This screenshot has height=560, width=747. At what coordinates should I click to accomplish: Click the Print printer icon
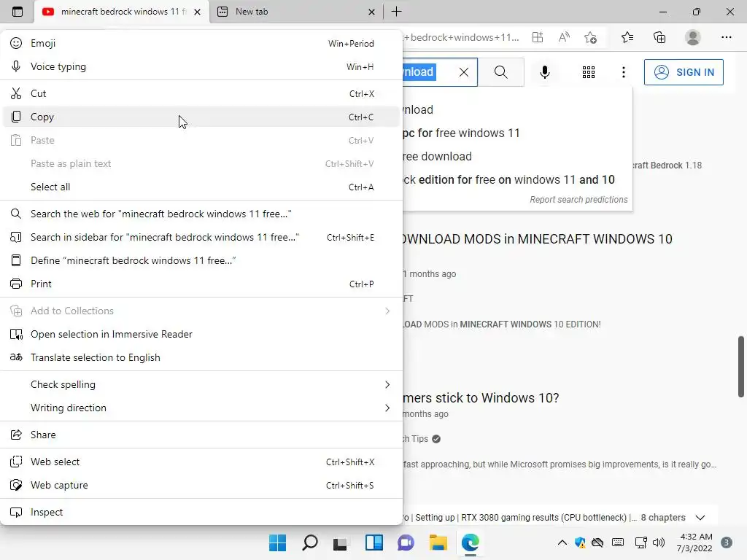16,284
